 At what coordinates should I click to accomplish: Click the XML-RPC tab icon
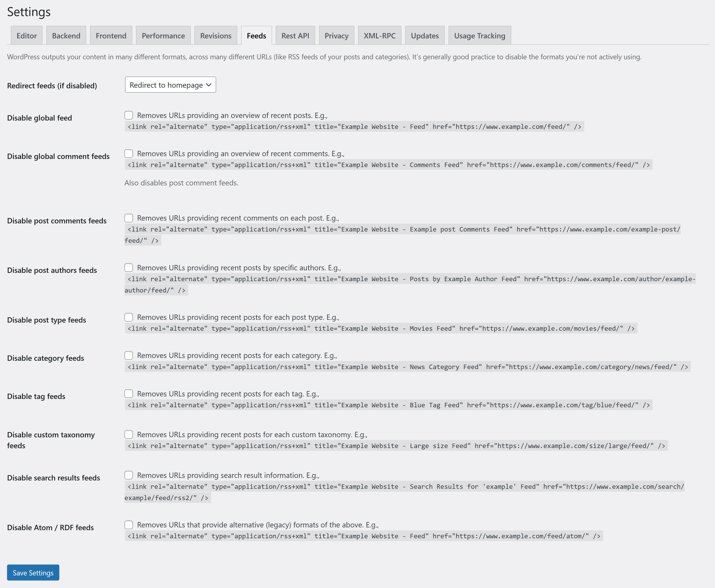tap(379, 35)
